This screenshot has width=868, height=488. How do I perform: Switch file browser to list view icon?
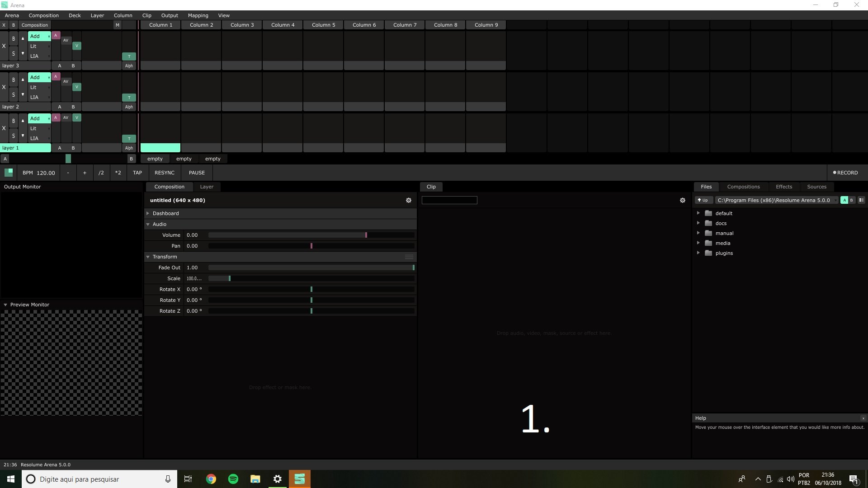tap(861, 200)
